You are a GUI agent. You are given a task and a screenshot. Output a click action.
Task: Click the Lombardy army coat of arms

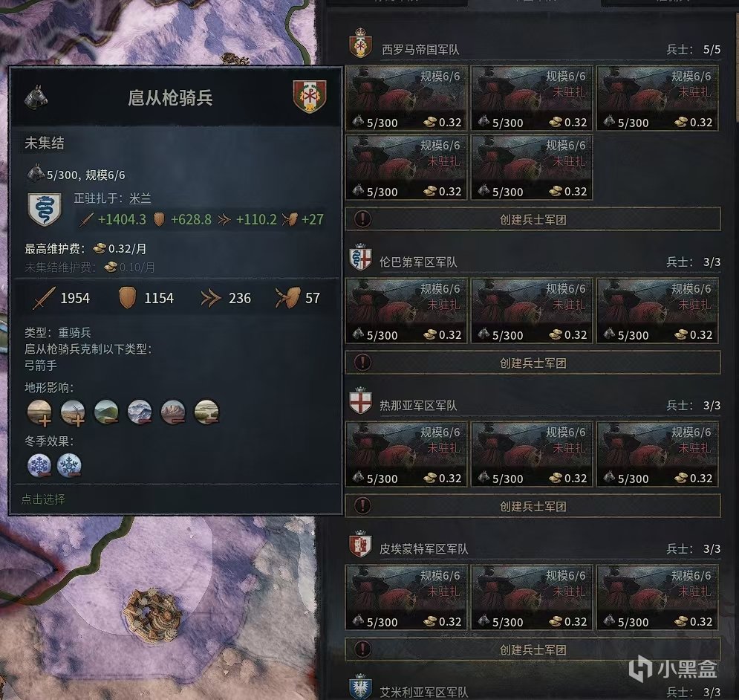(x=360, y=258)
